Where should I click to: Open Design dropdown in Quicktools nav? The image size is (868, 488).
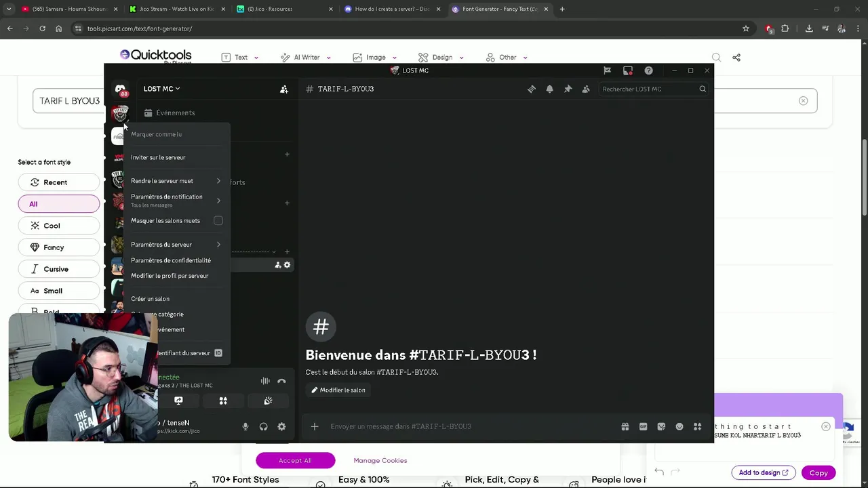(x=441, y=58)
